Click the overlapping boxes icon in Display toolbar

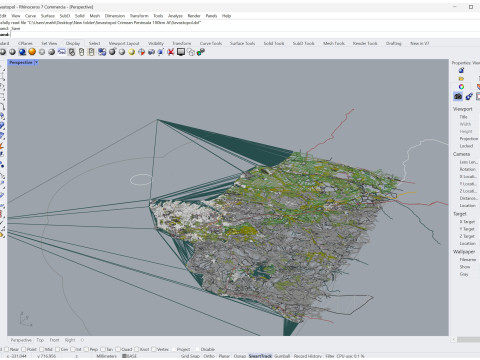[191, 52]
